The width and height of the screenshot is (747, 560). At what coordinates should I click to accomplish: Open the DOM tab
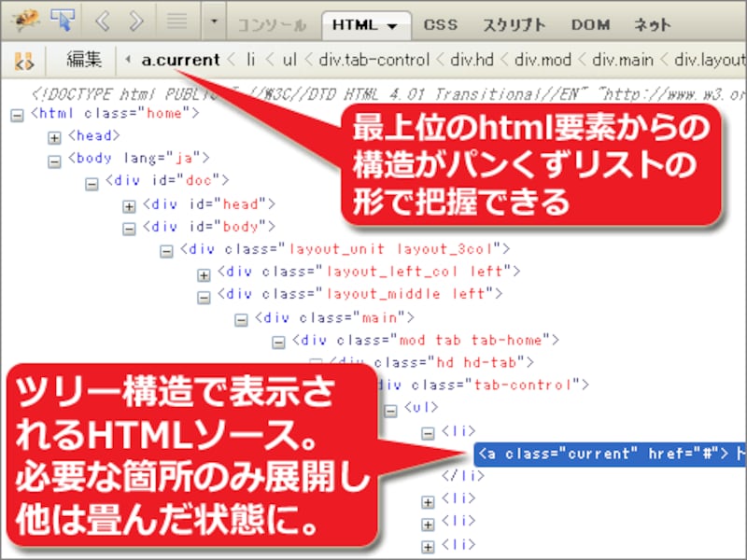(x=590, y=24)
